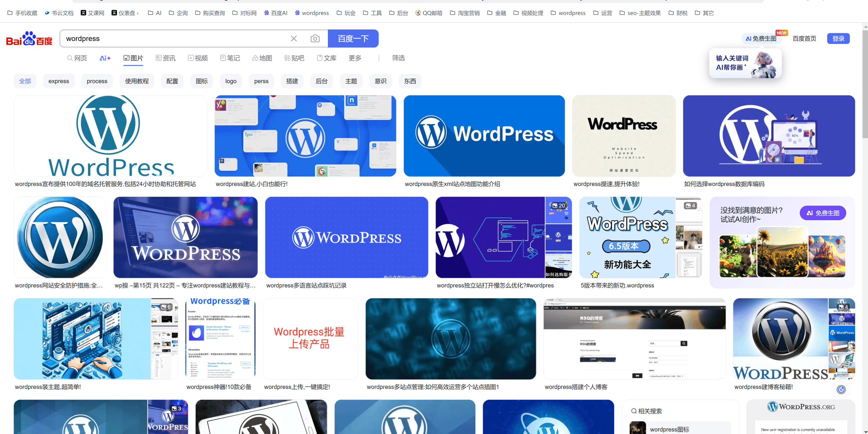868x434 pixels.
Task: Open thumbnail wordpress多语言站点踩坑记录
Action: tap(347, 237)
